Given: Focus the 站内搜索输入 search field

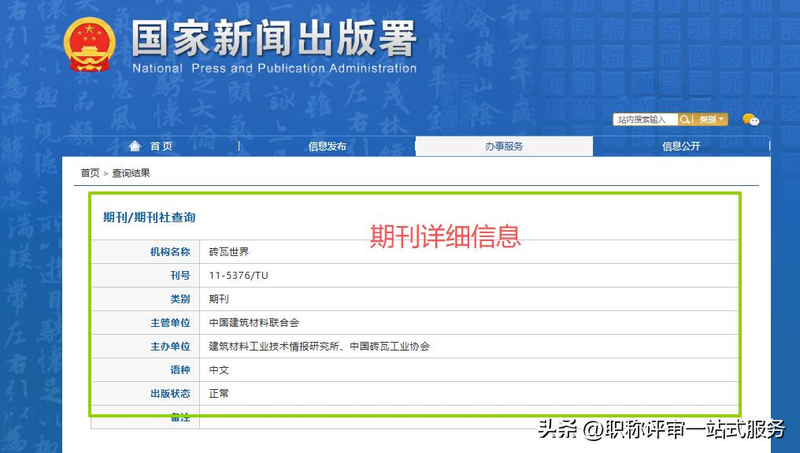Looking at the screenshot, I should (x=645, y=119).
